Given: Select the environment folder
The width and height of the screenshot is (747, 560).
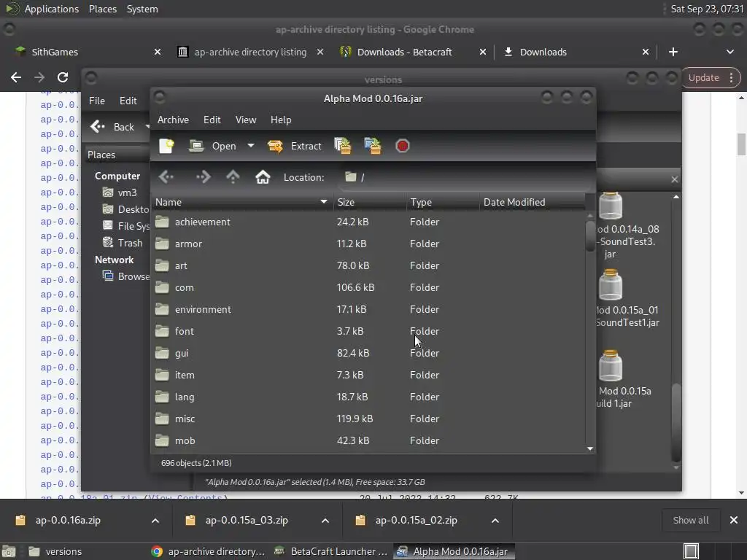Looking at the screenshot, I should (x=368, y=309).
